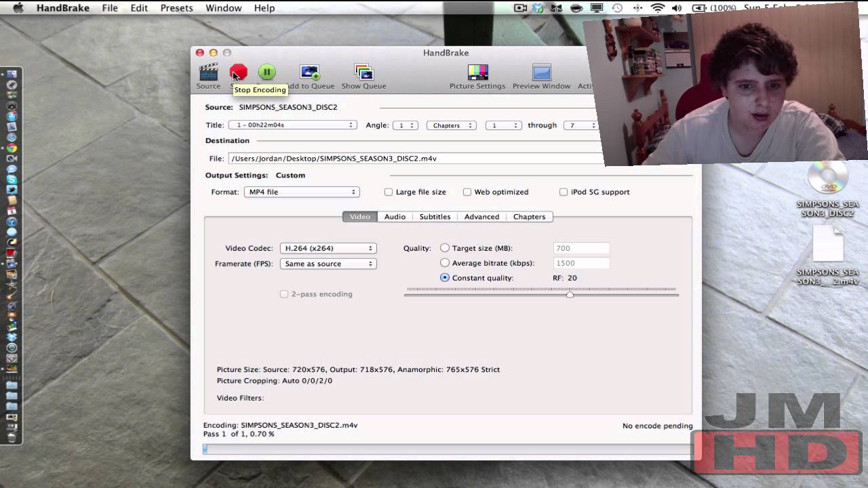Click the Wi-Fi status icon in the menu bar
The width and height of the screenshot is (868, 488).
(658, 8)
